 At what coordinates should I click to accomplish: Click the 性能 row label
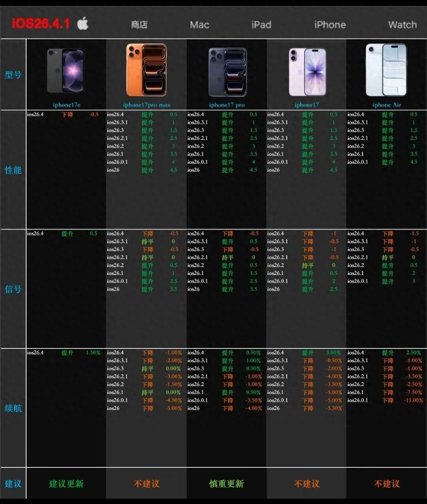point(13,170)
